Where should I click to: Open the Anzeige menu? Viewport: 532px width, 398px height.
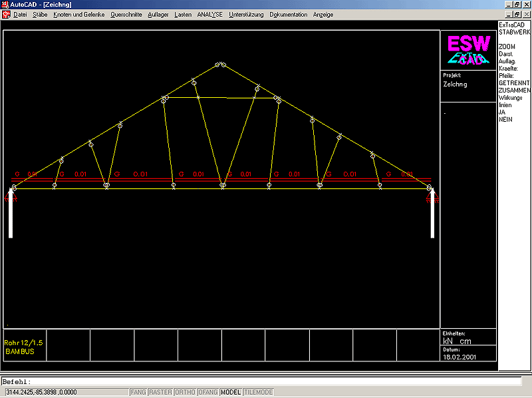tap(323, 15)
